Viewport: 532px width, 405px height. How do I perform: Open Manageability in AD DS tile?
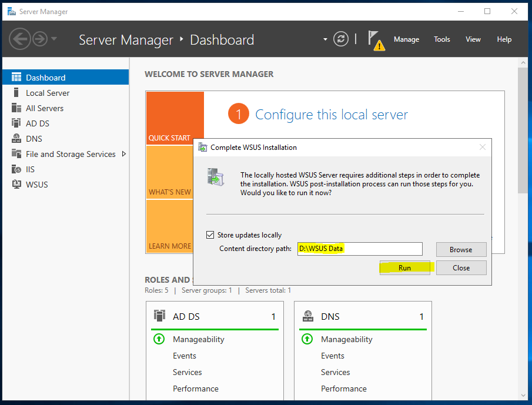pos(199,339)
